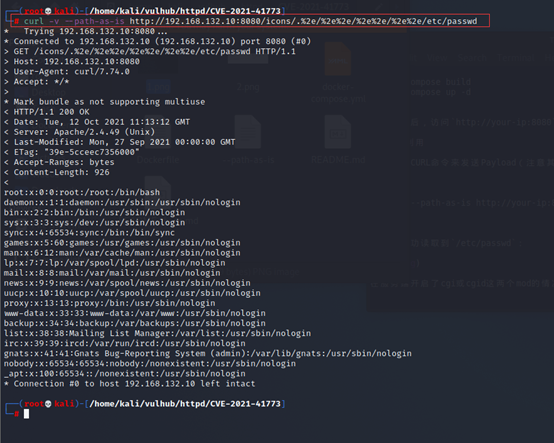The height and width of the screenshot is (443, 554).
Task: Click the news:x:9:9 passwd entry
Action: coord(127,283)
